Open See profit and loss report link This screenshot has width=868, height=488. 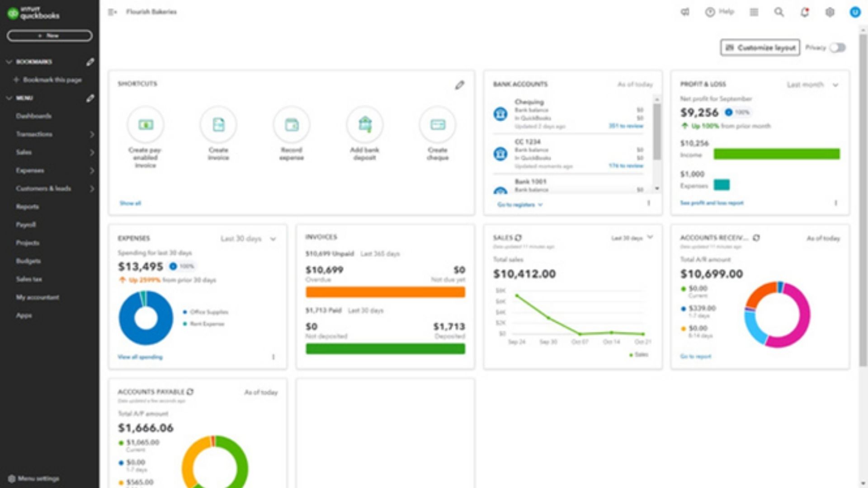(x=712, y=203)
